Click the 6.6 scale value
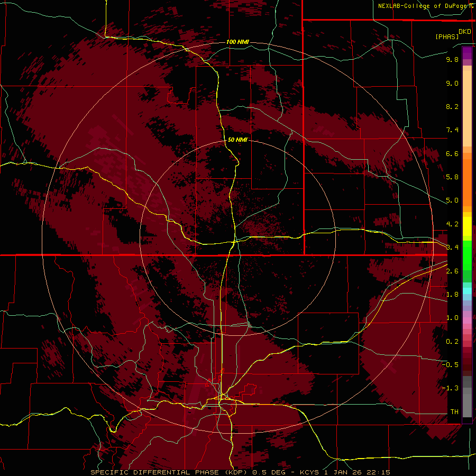 452,153
